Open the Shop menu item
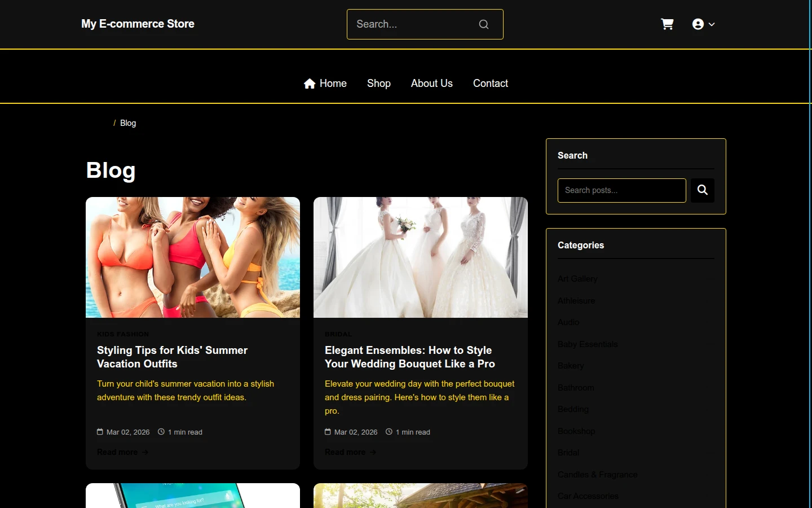Screen dimensions: 812x508 [379, 84]
